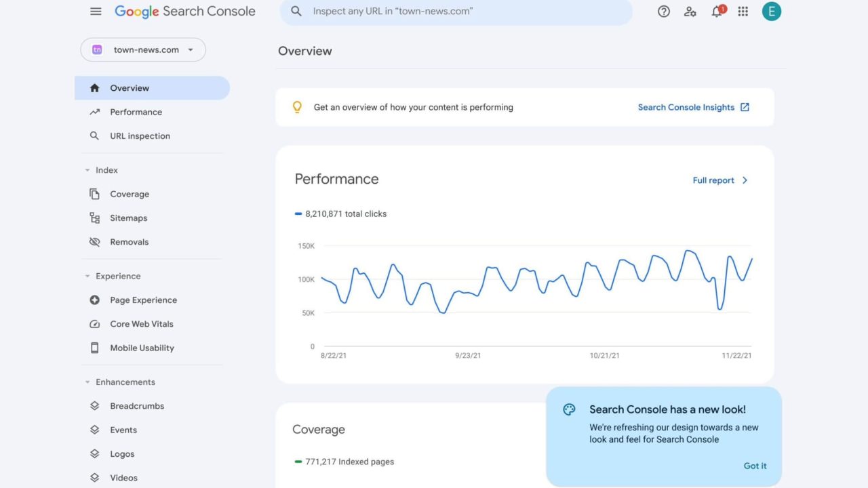Open the Performance menu item
The height and width of the screenshot is (488, 868).
point(152,112)
